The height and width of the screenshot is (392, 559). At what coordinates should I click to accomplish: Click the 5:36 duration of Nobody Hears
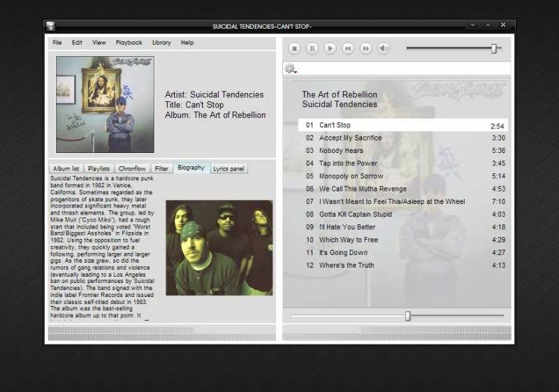(499, 151)
